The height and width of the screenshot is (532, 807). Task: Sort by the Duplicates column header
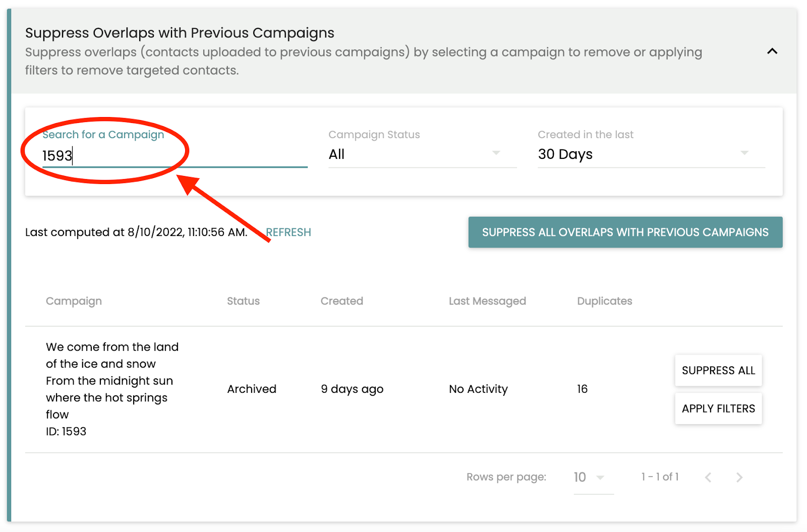tap(605, 301)
